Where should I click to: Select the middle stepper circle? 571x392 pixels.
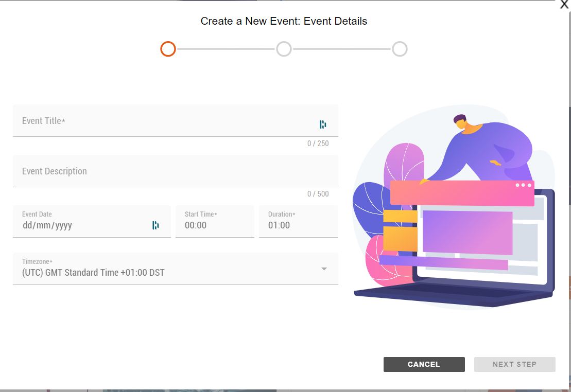[284, 49]
